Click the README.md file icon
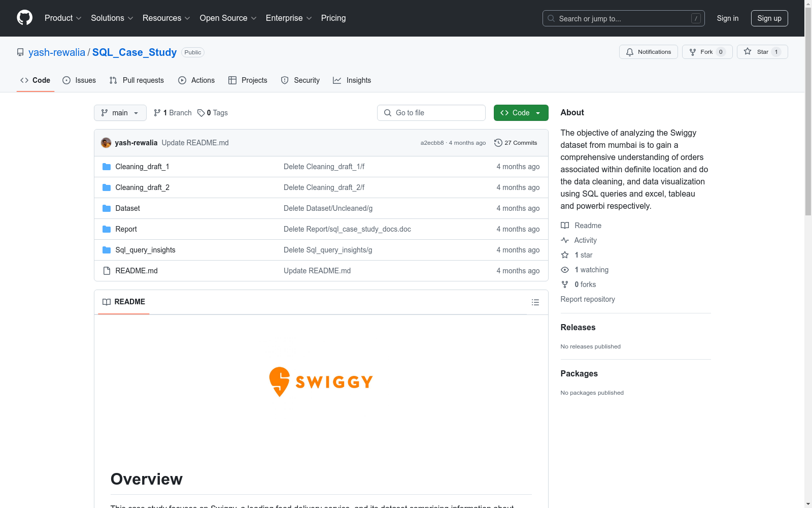 coord(107,271)
